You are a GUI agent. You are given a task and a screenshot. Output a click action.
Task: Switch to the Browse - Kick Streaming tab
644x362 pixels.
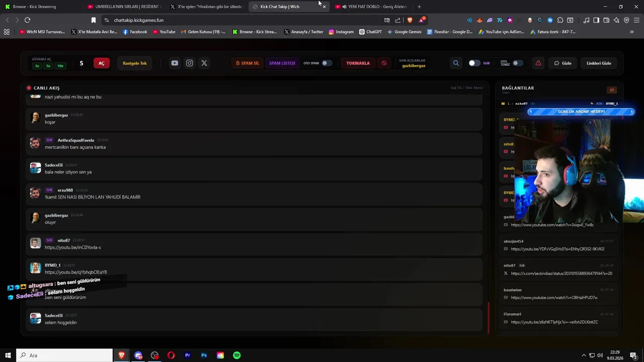click(40, 7)
